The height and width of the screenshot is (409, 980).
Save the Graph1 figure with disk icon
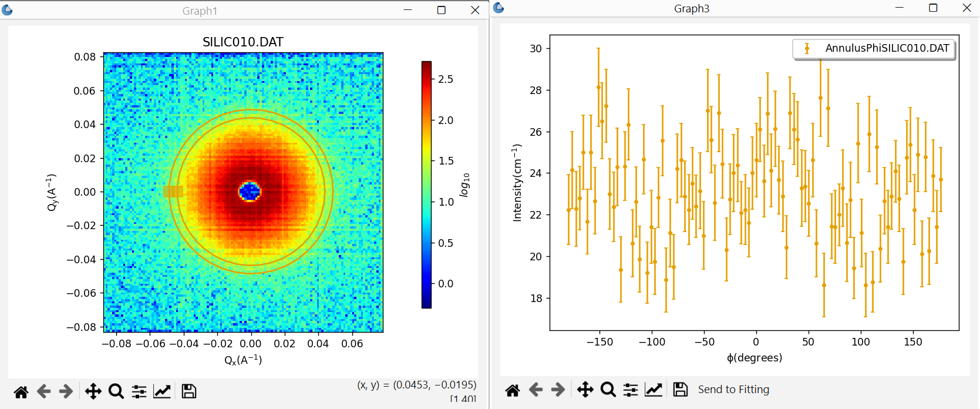pos(189,391)
